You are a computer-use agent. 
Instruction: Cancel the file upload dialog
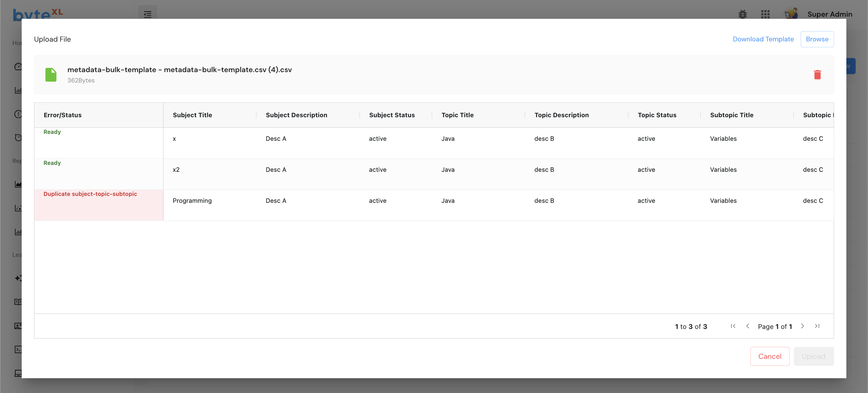[769, 356]
